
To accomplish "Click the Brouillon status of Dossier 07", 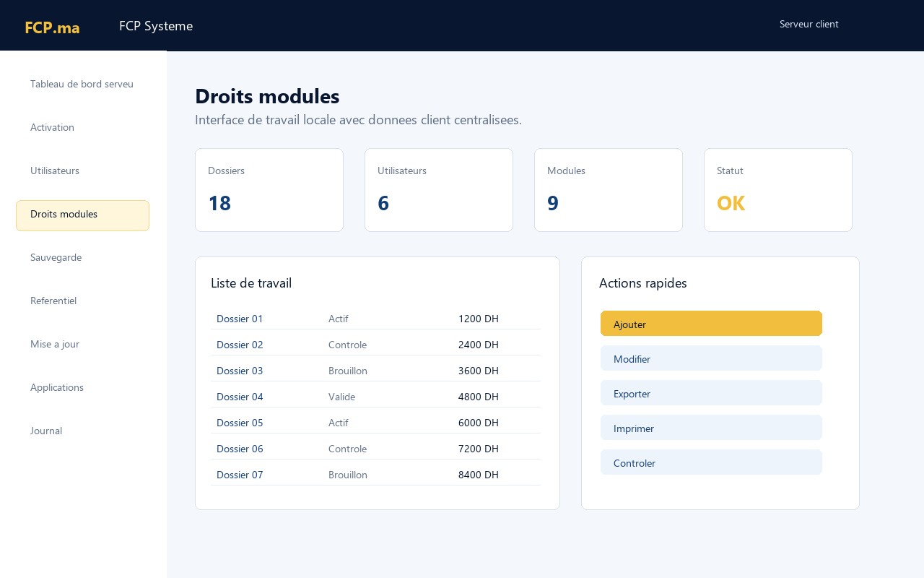I will [348, 475].
